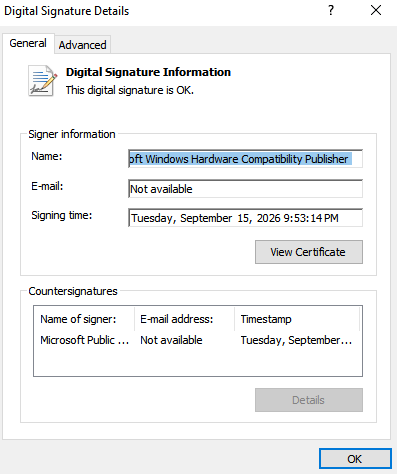Click the Timestamp column header
This screenshot has height=474, width=397.
click(297, 319)
